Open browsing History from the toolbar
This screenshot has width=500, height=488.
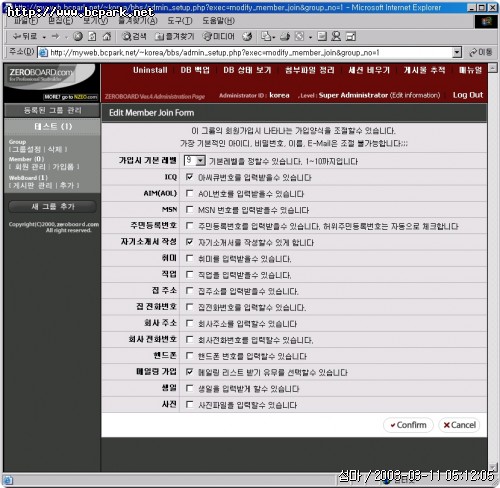click(x=247, y=36)
